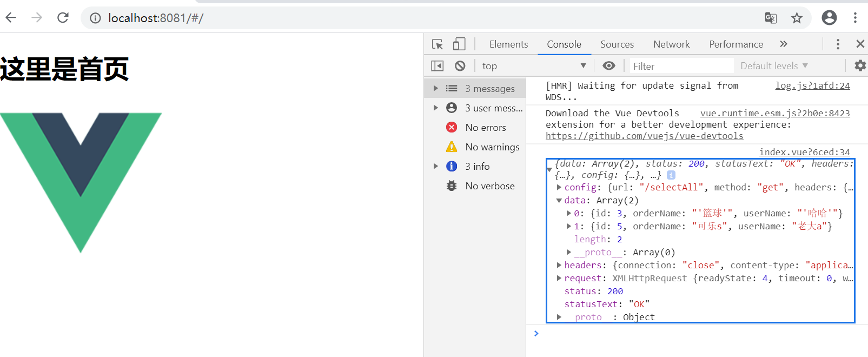Viewport: 868px width, 357px height.
Task: Click the 'statusText: "OK"' line
Action: coord(607,304)
